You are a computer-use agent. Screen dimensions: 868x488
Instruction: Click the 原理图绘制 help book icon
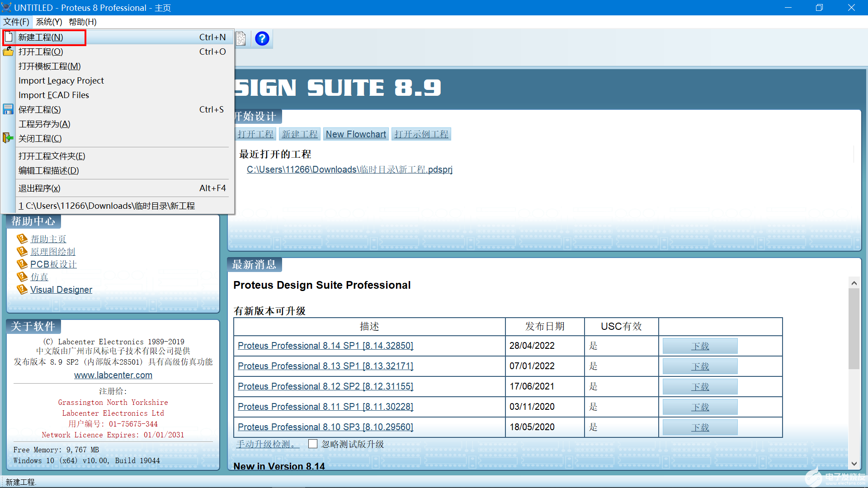coord(22,251)
